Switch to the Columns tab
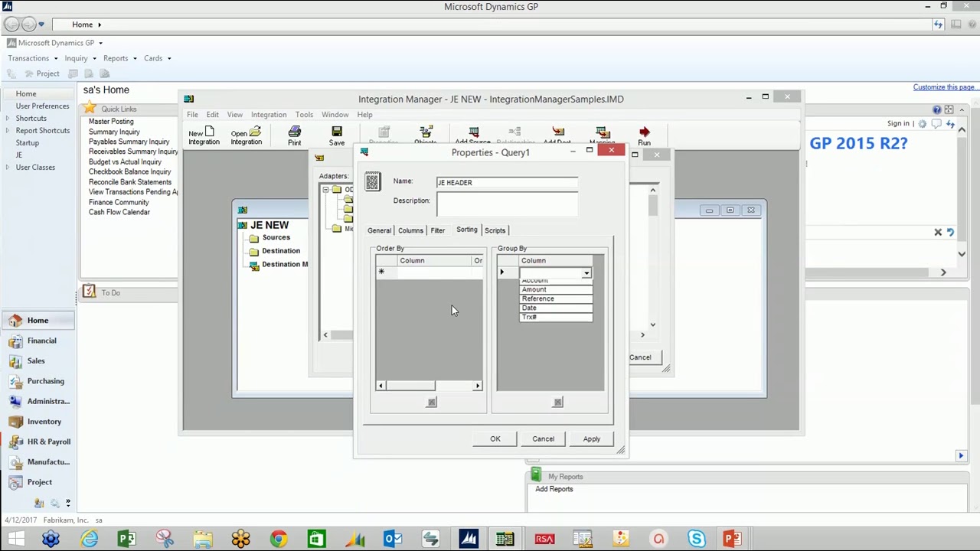The image size is (980, 551). (410, 230)
